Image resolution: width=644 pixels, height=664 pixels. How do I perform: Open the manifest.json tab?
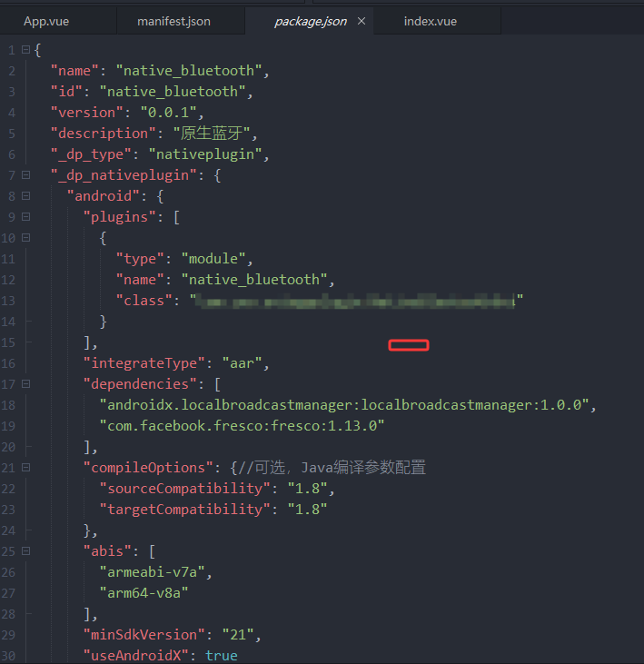[173, 21]
